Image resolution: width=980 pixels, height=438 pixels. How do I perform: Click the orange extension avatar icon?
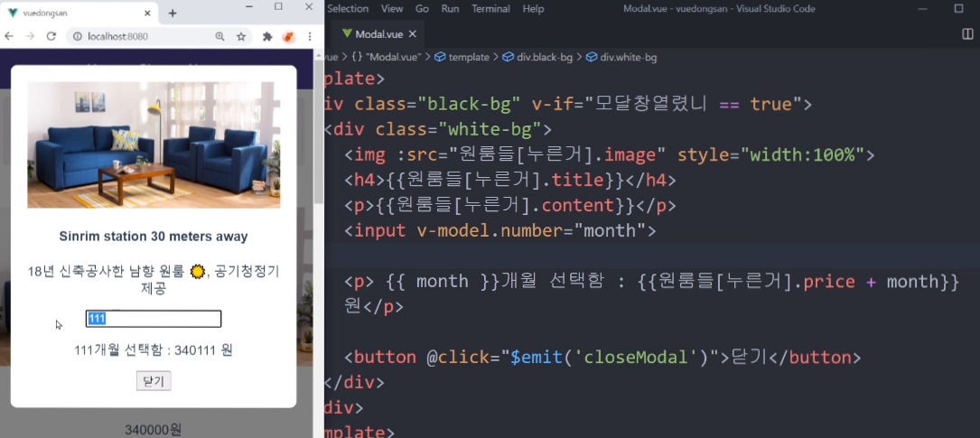(x=289, y=37)
